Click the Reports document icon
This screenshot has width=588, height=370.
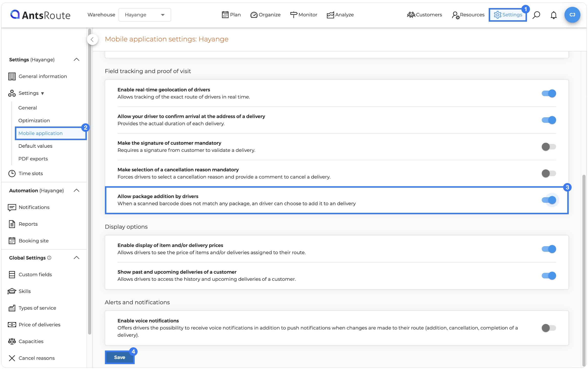[12, 224]
